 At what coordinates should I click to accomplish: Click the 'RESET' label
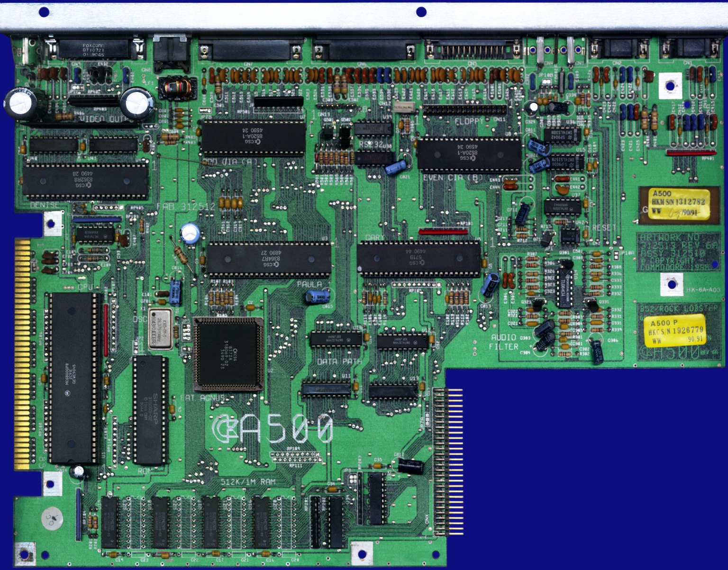point(604,227)
